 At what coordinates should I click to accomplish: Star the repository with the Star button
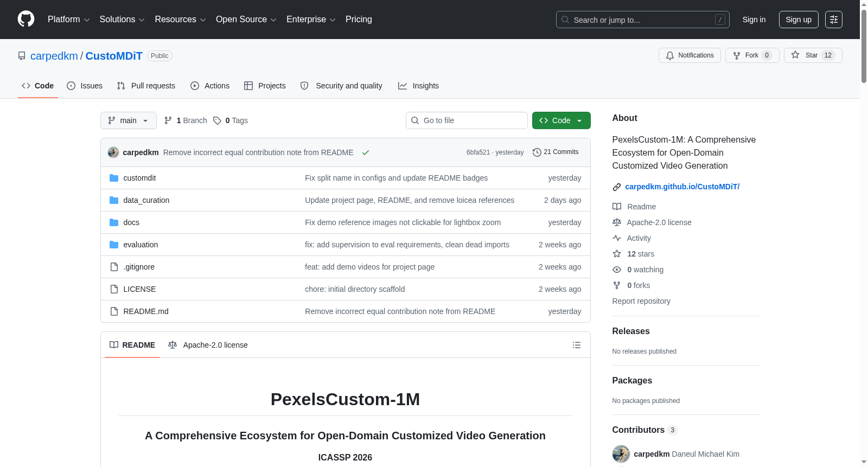point(813,55)
